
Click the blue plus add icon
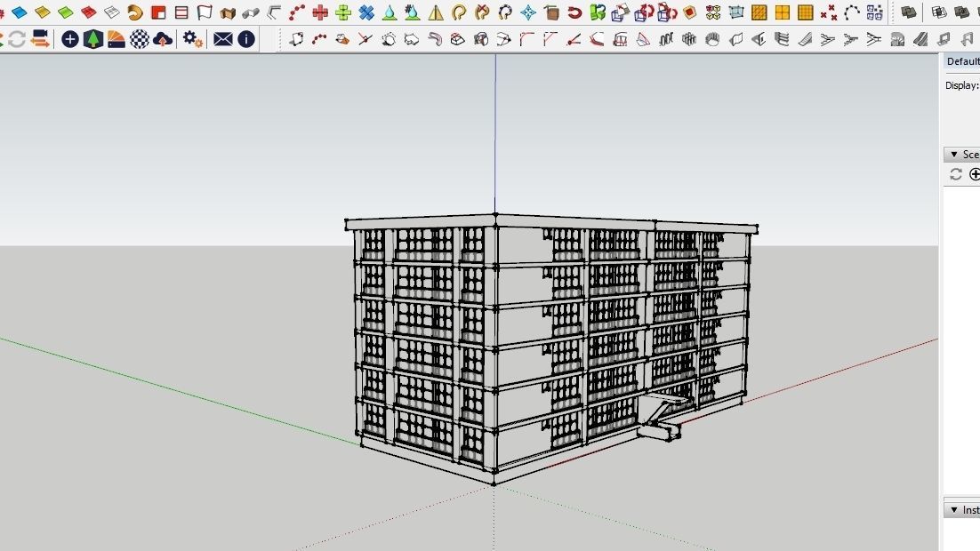point(70,39)
